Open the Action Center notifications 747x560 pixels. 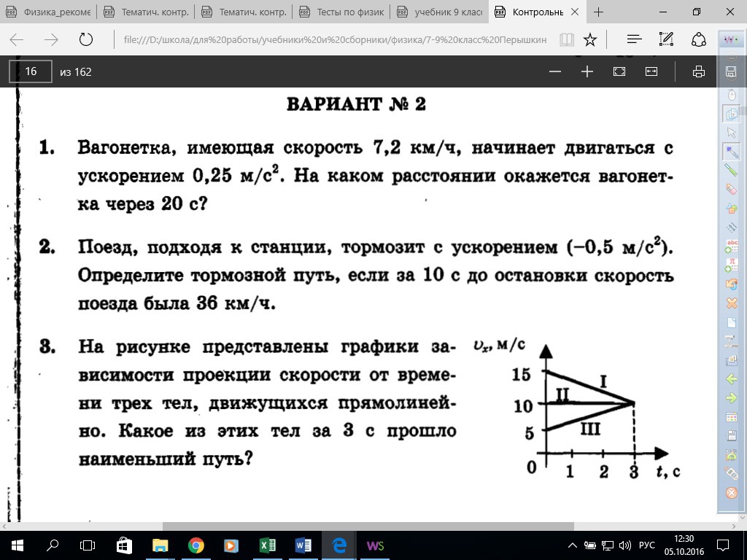coord(723,545)
